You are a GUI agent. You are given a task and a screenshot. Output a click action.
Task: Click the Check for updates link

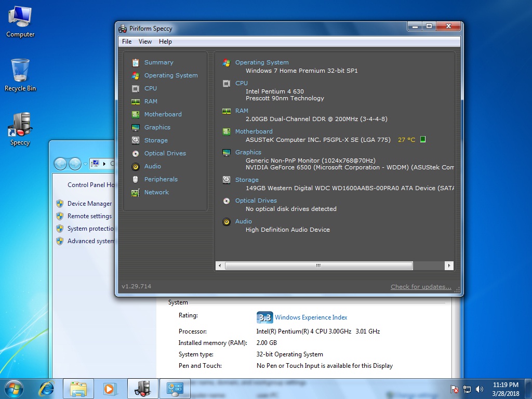421,287
